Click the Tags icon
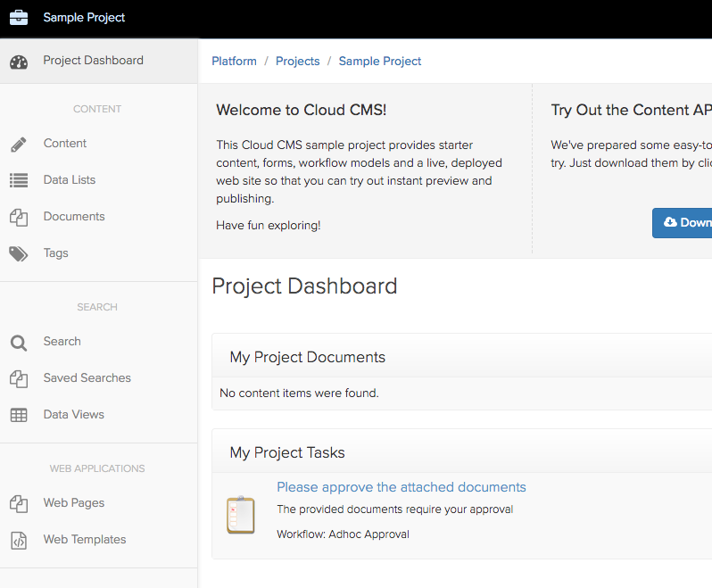 point(19,253)
